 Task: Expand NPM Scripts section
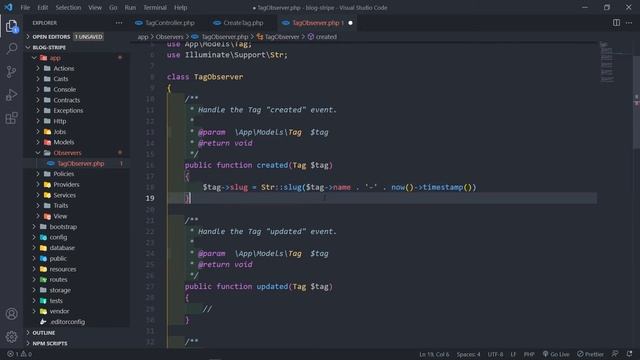tap(50, 343)
